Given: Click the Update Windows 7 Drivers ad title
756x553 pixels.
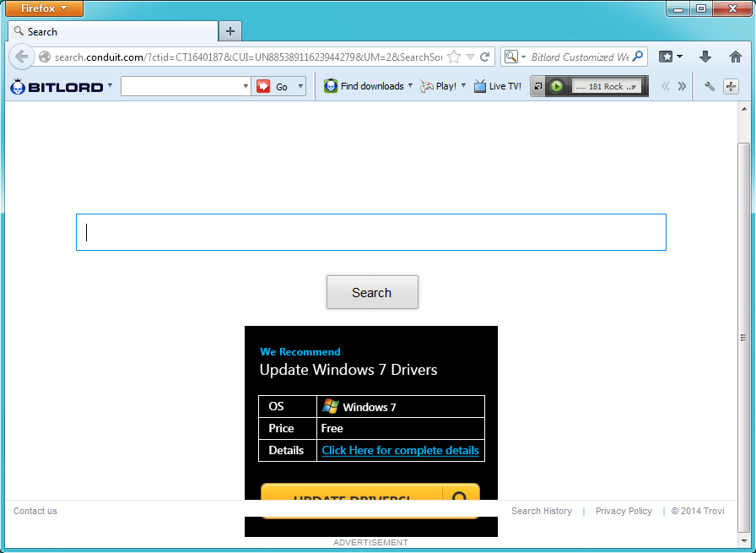Looking at the screenshot, I should point(348,370).
